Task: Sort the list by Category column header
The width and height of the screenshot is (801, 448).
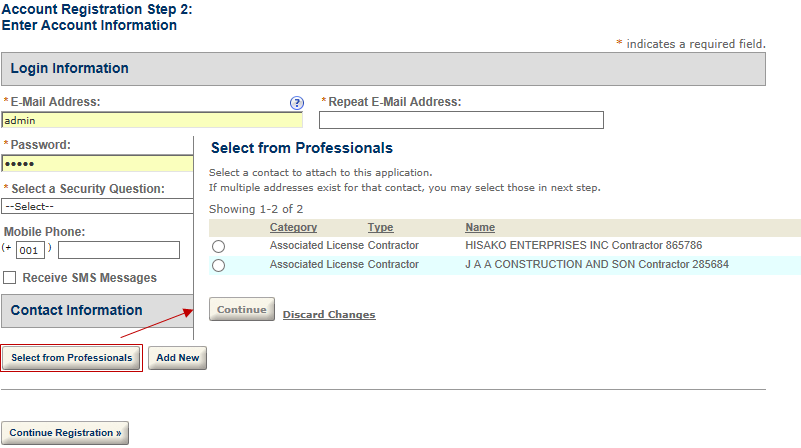Action: (x=293, y=228)
